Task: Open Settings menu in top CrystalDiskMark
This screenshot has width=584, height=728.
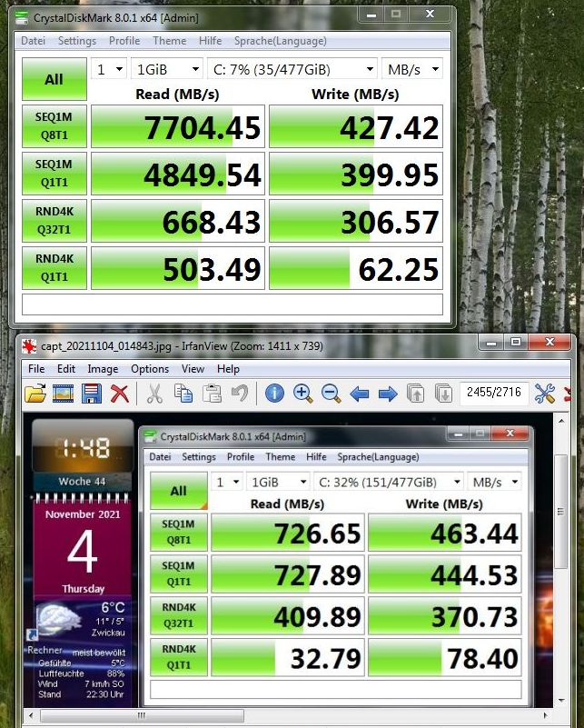Action: pyautogui.click(x=77, y=41)
